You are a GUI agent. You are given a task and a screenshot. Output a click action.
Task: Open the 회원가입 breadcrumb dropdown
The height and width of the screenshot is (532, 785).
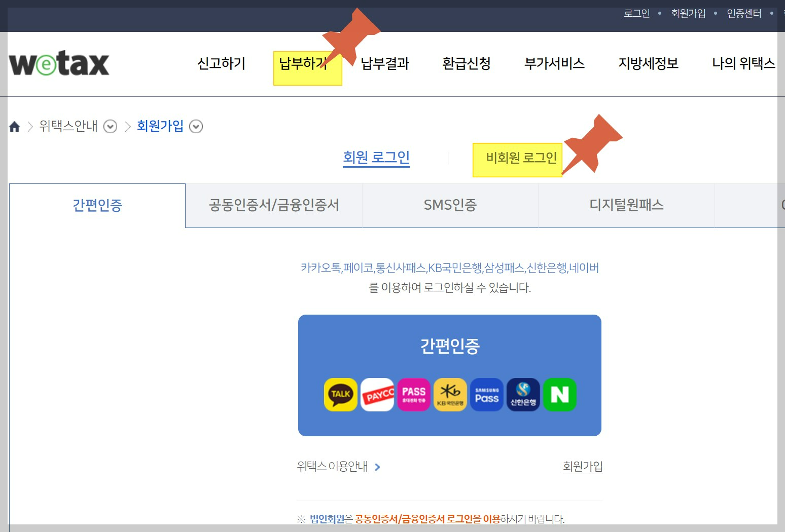(x=196, y=126)
